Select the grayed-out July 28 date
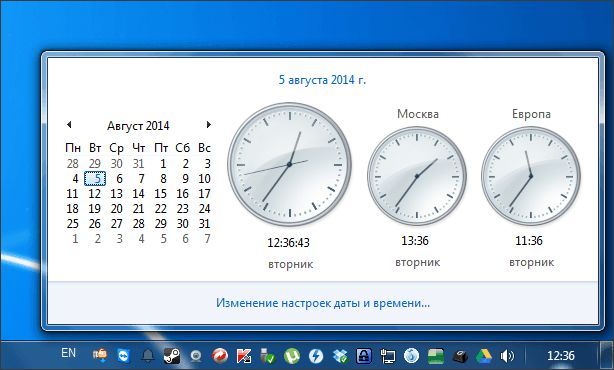 pos(72,164)
